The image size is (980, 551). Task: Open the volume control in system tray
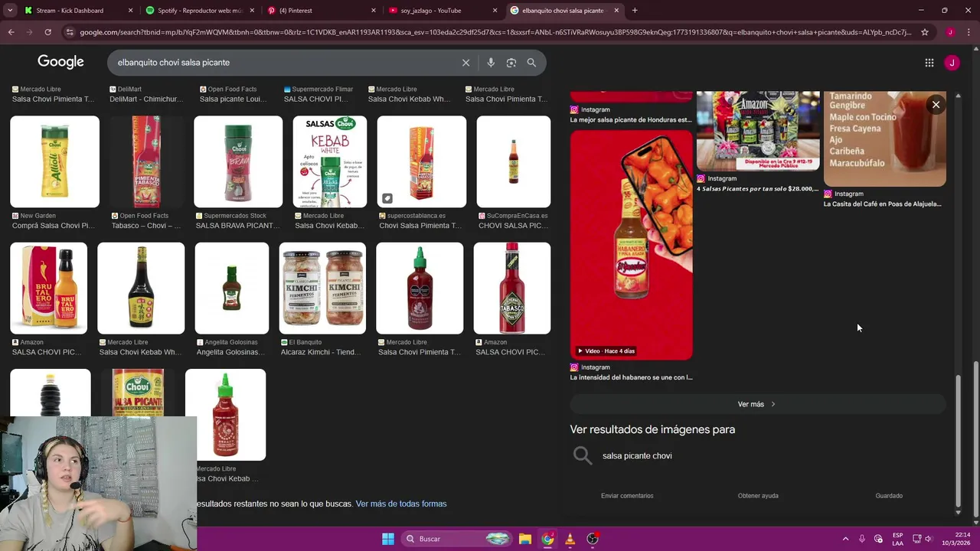point(928,539)
